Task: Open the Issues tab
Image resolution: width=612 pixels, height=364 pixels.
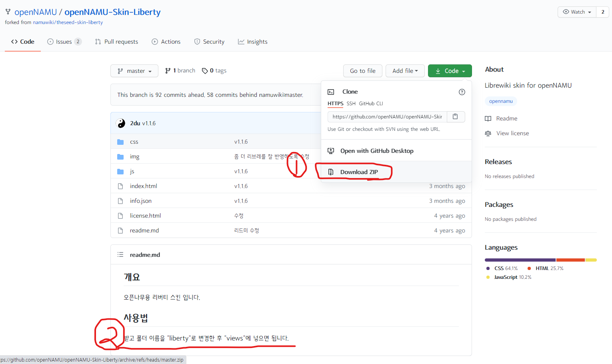Action: pyautogui.click(x=64, y=42)
